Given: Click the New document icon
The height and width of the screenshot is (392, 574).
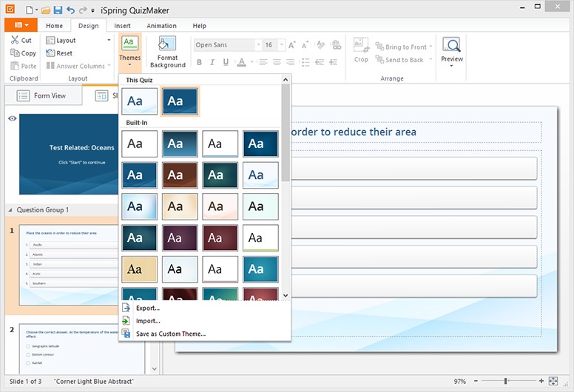Looking at the screenshot, I should [30, 10].
